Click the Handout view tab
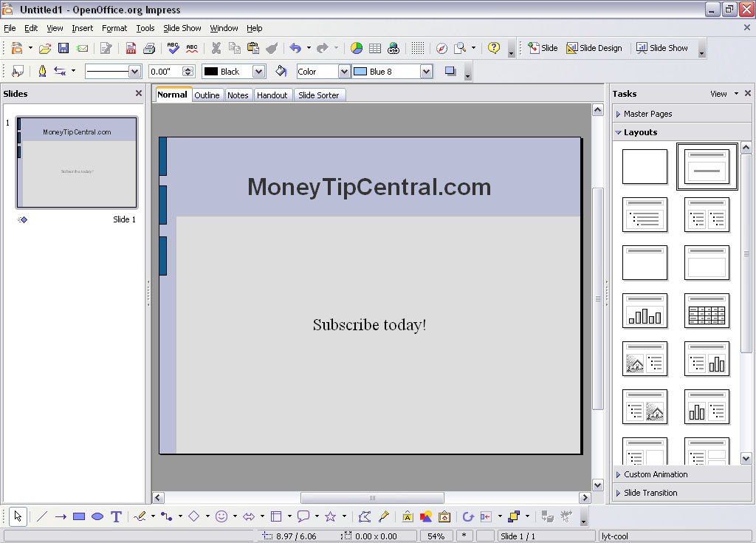The width and height of the screenshot is (756, 543). [272, 95]
